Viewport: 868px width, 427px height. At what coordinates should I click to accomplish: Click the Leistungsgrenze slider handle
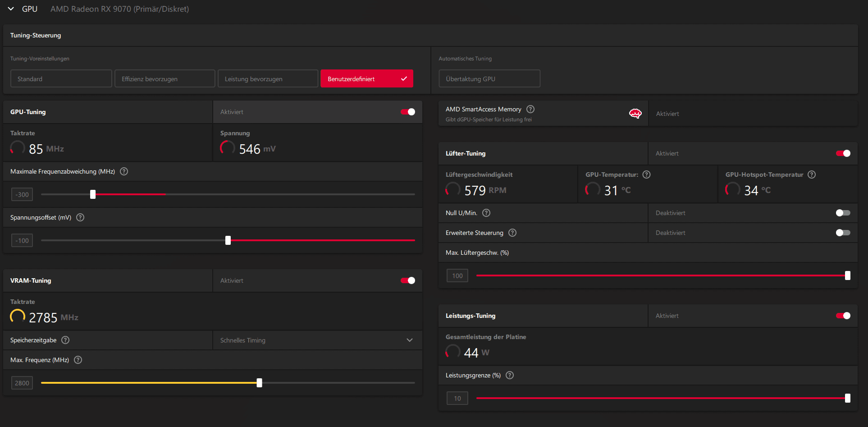[x=848, y=398]
